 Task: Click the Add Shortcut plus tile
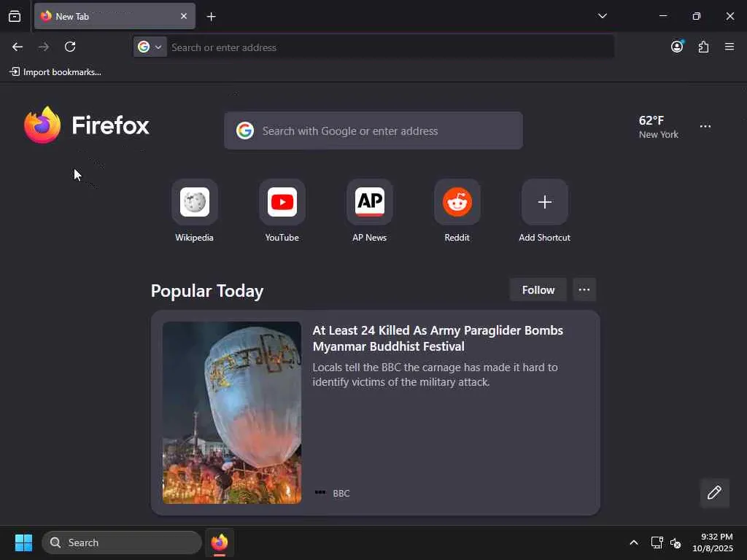coord(544,202)
